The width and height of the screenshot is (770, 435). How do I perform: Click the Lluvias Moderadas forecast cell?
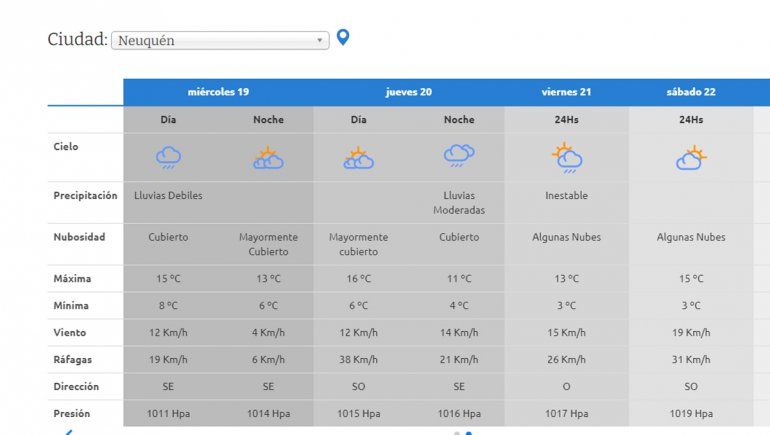pyautogui.click(x=459, y=203)
